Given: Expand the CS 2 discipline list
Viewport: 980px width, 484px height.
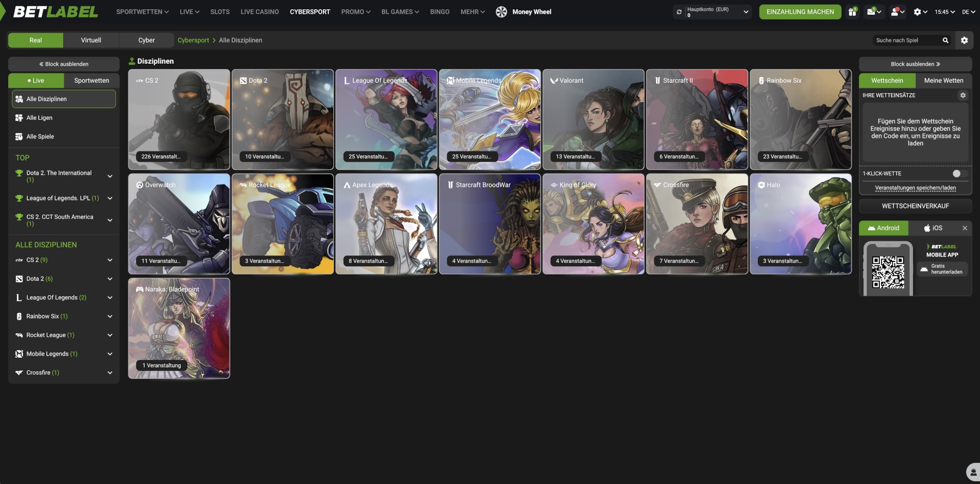Looking at the screenshot, I should tap(110, 260).
